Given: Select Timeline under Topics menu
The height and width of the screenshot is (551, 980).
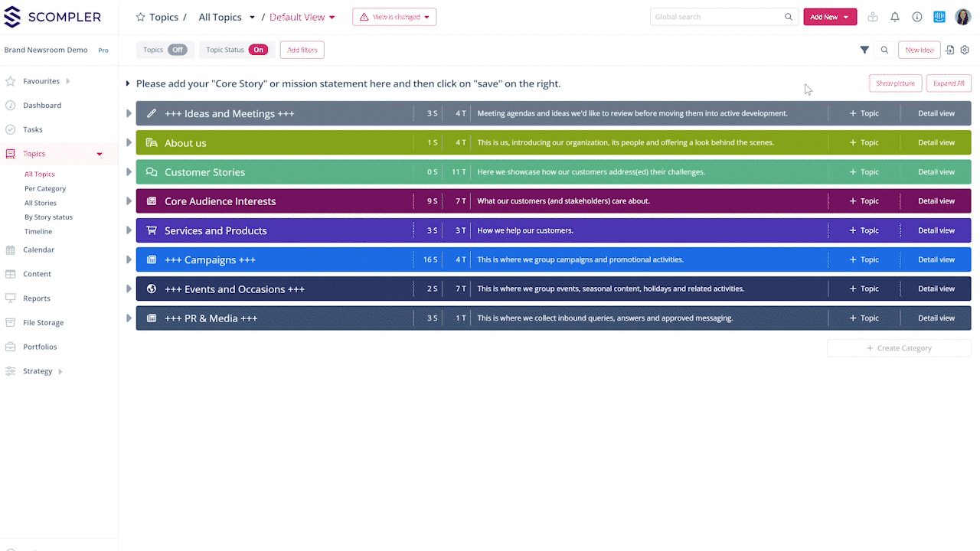Looking at the screenshot, I should click(38, 231).
